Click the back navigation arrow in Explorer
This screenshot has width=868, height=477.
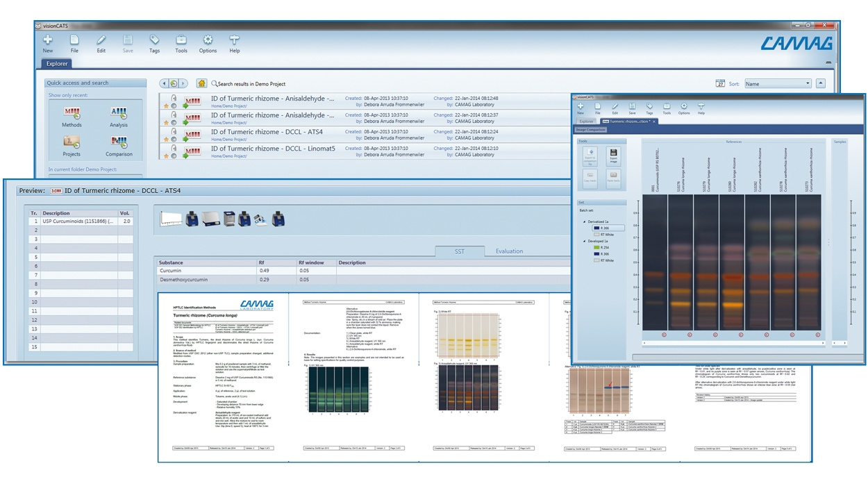(164, 83)
